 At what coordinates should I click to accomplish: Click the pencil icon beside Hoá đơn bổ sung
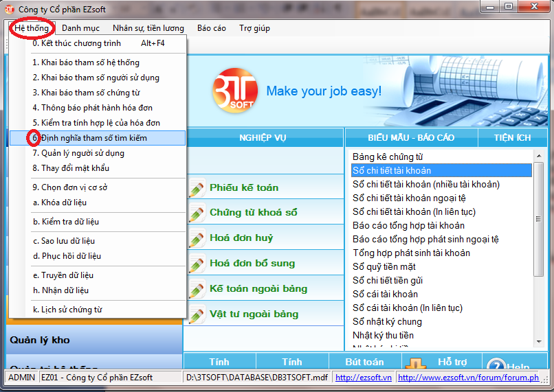coord(197,264)
